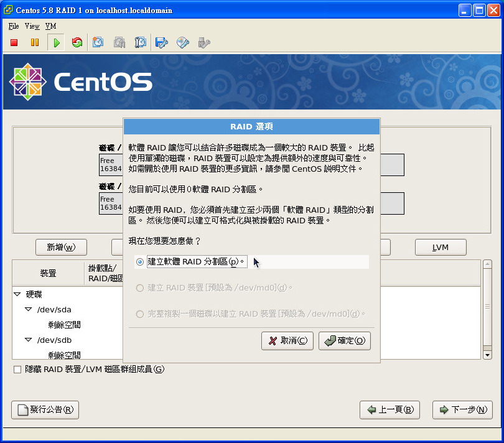This screenshot has width=504, height=443.
Task: Pause the virtual machine
Action: click(x=35, y=42)
